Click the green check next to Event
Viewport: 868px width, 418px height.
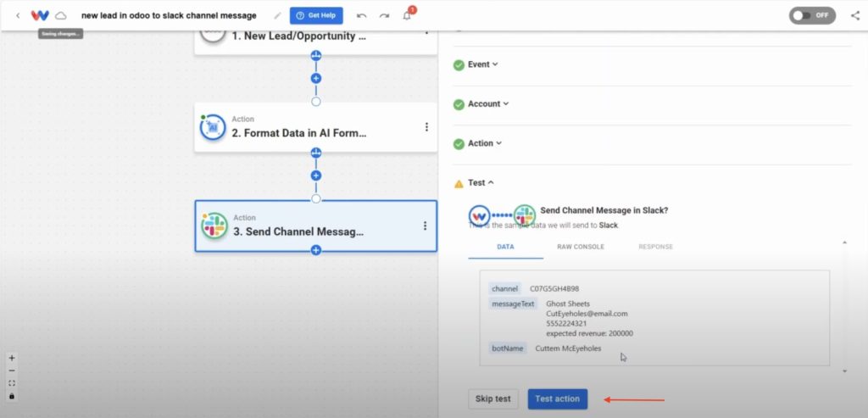459,64
